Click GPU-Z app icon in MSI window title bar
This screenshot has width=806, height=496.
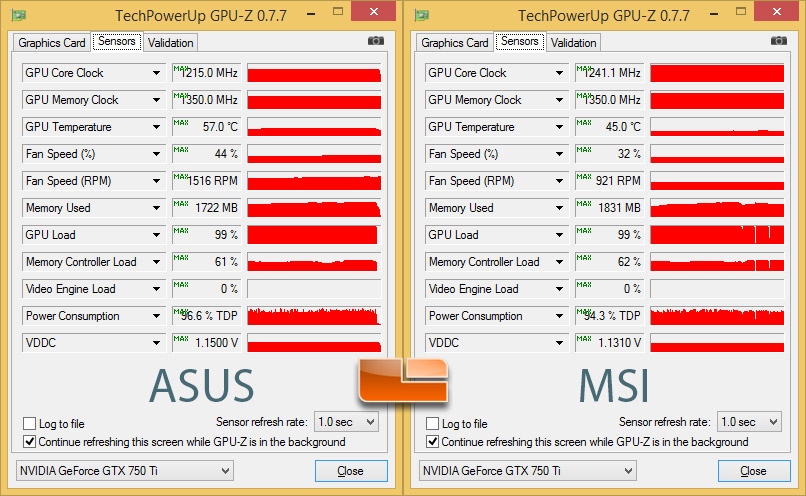(422, 15)
